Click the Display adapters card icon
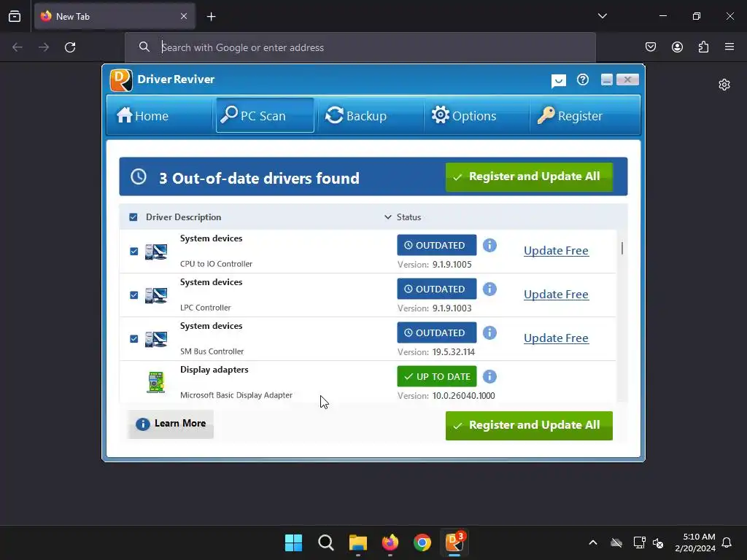The width and height of the screenshot is (747, 560). pos(156,382)
